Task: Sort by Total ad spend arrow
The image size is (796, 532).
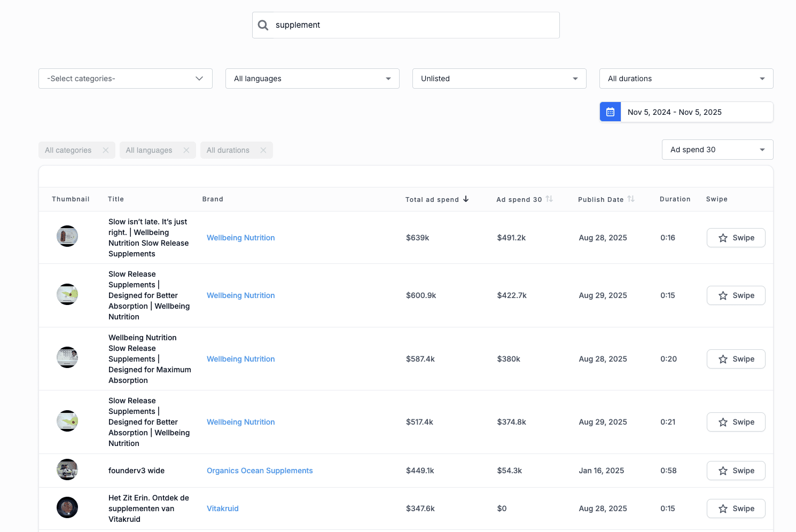Action: point(466,199)
